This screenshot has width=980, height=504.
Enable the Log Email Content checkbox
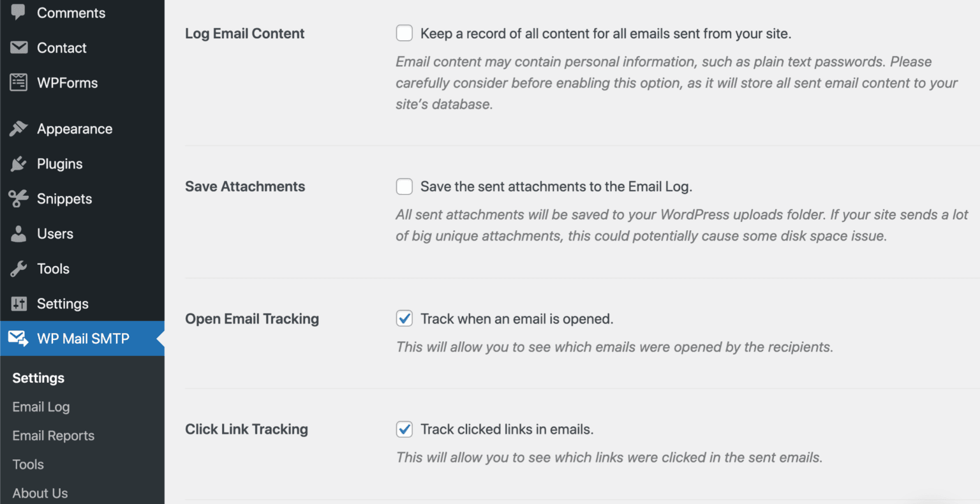405,33
